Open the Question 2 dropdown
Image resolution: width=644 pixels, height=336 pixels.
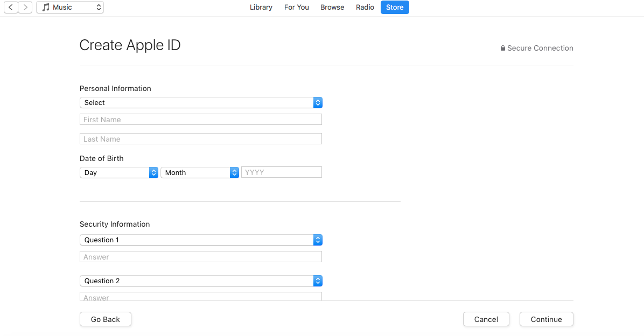[x=201, y=281]
